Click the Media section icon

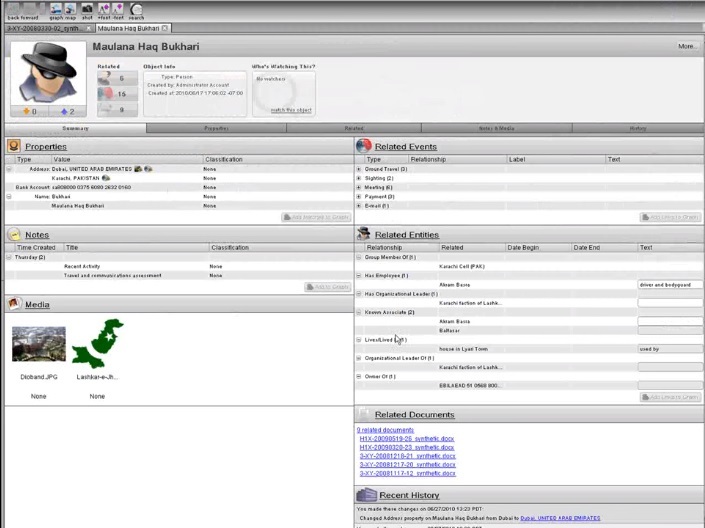[x=14, y=304]
